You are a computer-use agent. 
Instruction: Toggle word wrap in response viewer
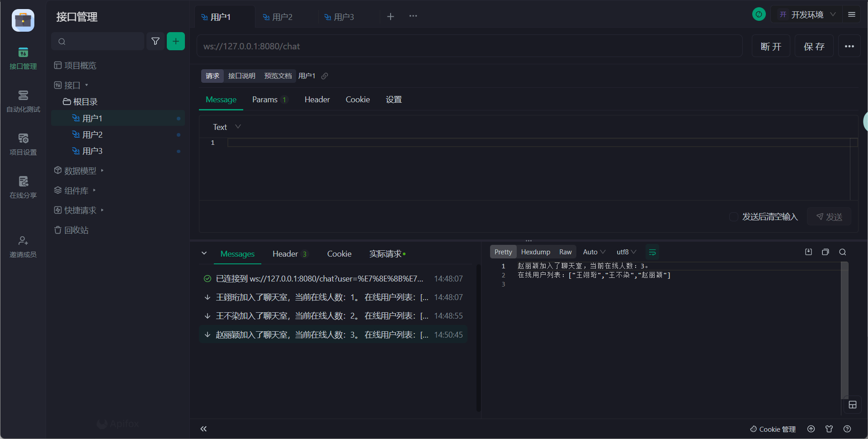point(652,252)
